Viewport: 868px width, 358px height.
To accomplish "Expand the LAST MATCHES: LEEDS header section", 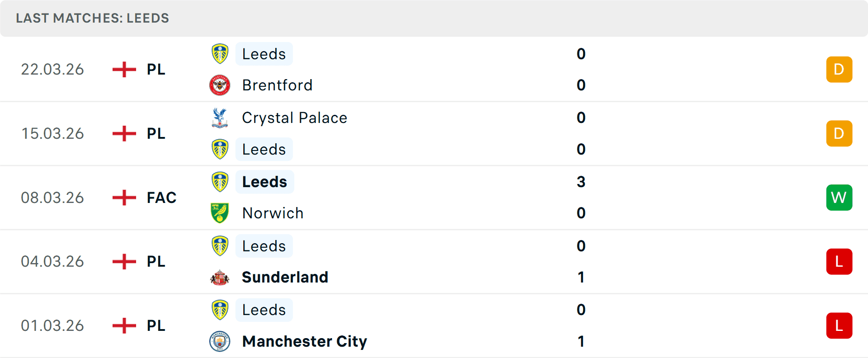I will [92, 18].
